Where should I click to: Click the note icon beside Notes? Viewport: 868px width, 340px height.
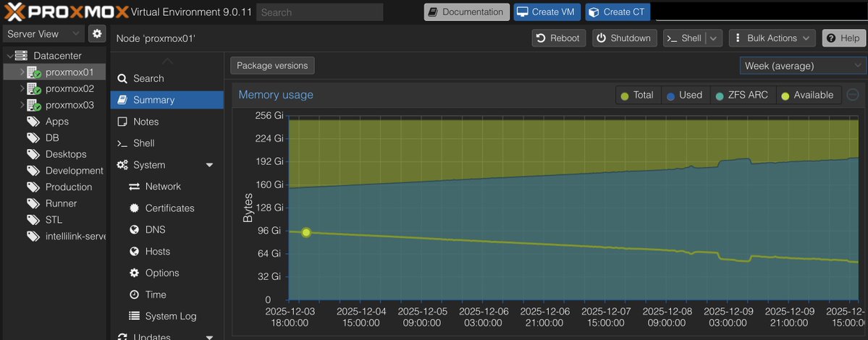(x=122, y=122)
